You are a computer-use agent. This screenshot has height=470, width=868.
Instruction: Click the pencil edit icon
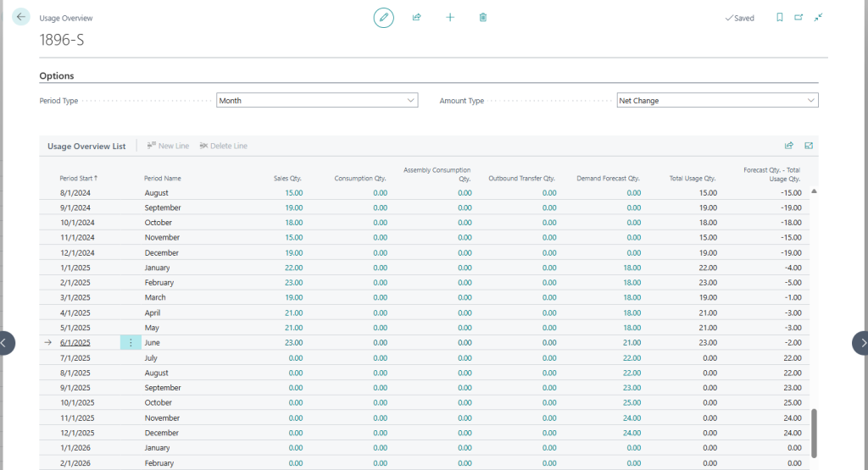click(x=384, y=17)
